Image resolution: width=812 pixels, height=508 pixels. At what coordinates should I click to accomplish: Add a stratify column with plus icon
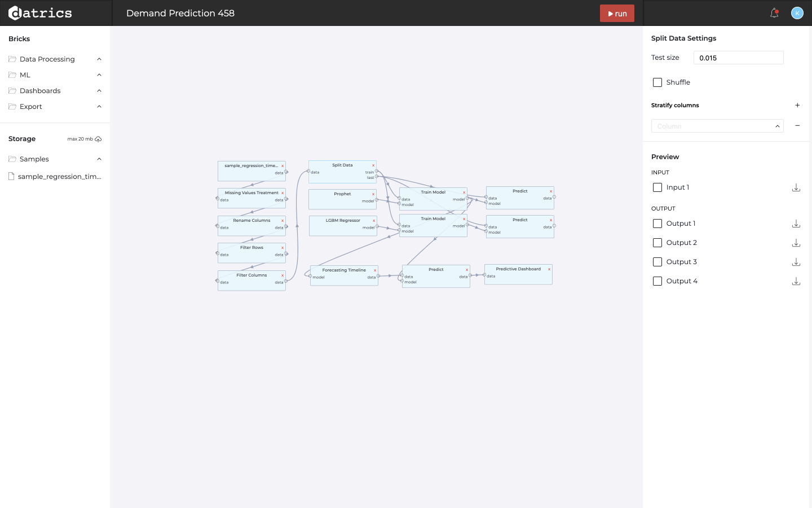[x=797, y=105]
